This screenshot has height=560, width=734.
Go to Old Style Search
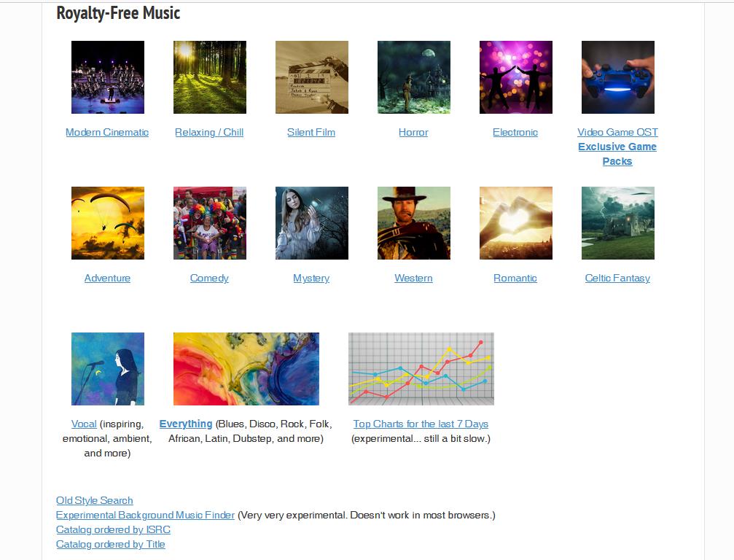tap(95, 500)
